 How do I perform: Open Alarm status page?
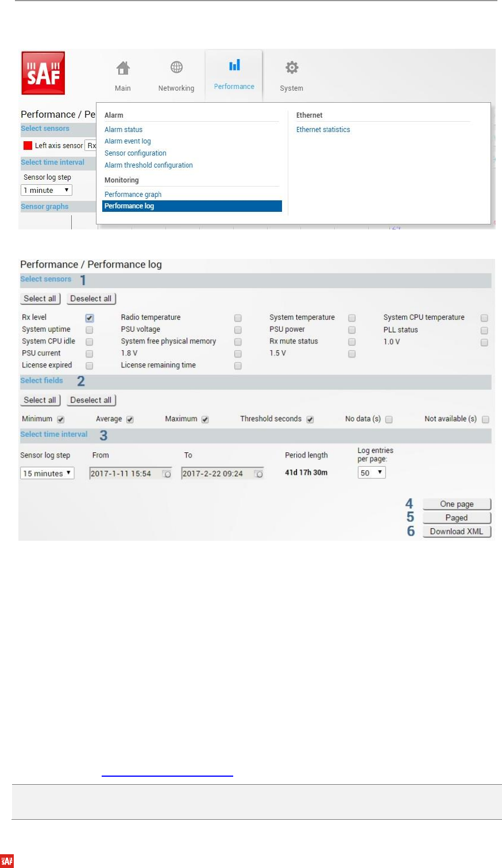click(x=123, y=130)
